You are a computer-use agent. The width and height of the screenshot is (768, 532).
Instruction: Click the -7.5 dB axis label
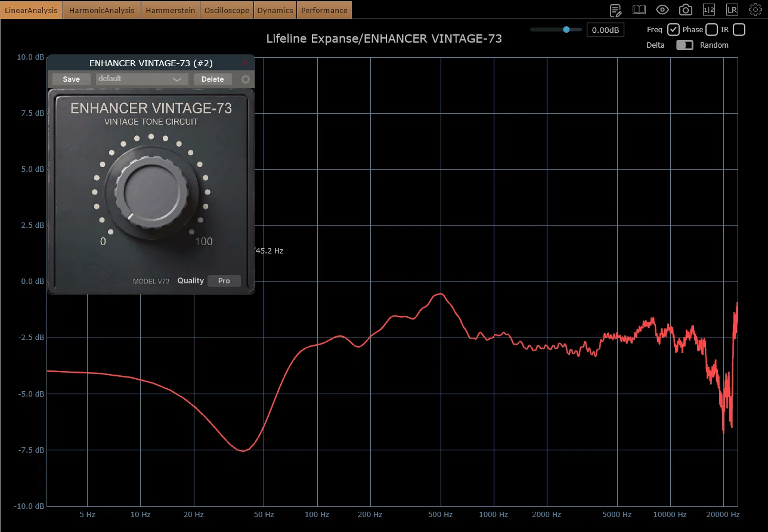[x=30, y=450]
